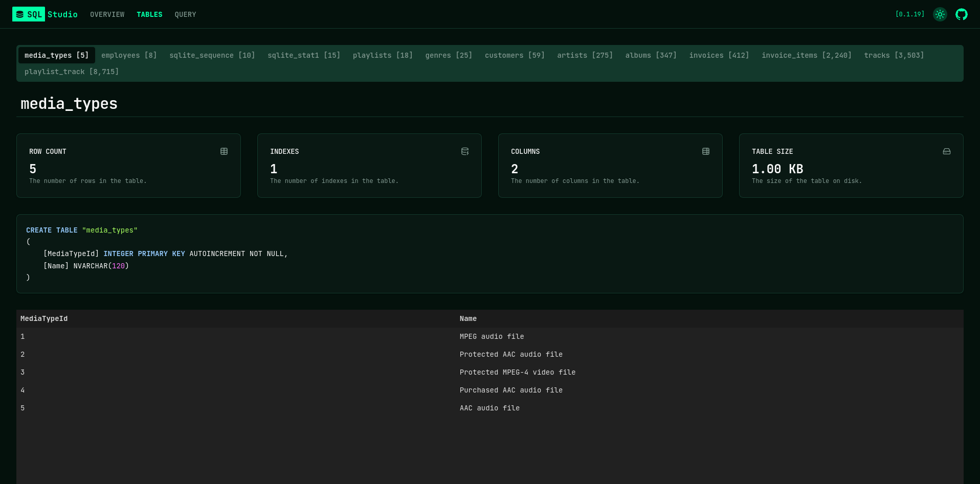Click the version label [0.1.19]
This screenshot has height=484, width=980.
click(910, 14)
